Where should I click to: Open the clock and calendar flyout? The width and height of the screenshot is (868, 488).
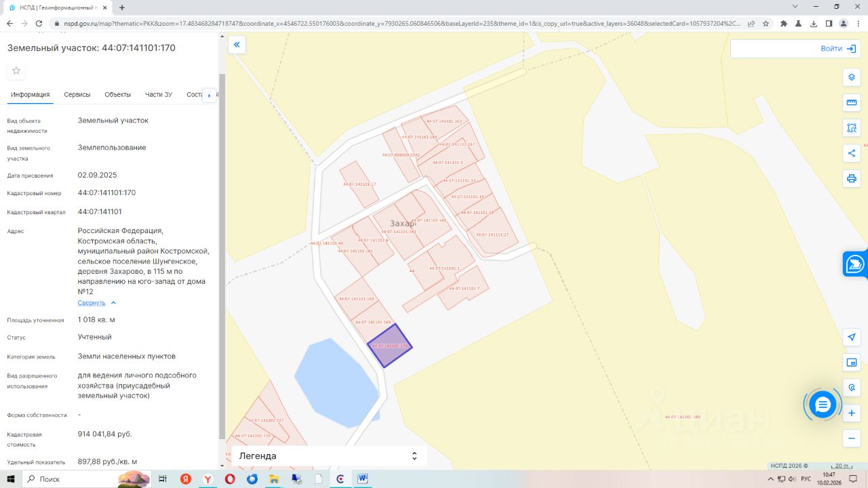(829, 479)
